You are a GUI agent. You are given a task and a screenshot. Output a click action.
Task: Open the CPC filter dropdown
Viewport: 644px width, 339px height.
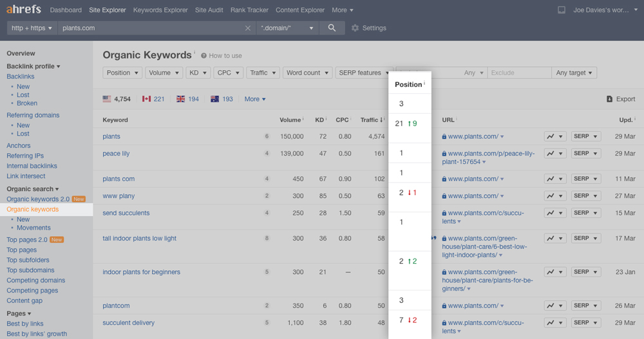coord(228,73)
